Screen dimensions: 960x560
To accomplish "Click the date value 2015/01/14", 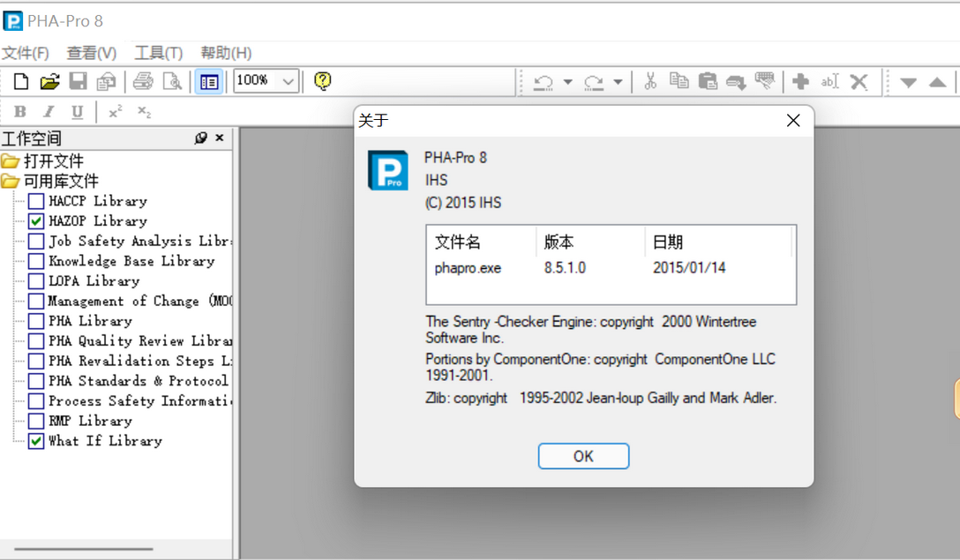I will tap(689, 268).
